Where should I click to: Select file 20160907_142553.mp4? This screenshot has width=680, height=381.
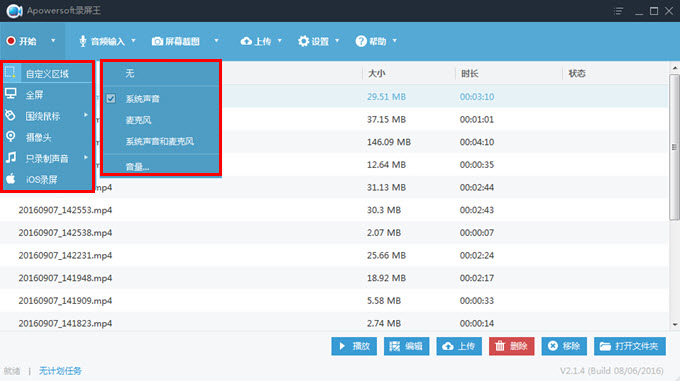pos(65,210)
